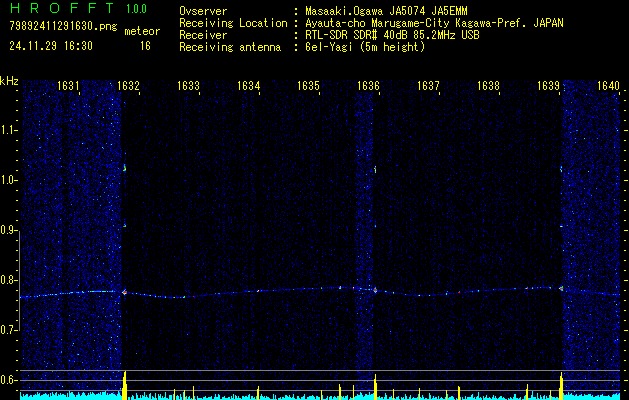Select the 0.8 frequency axis tick

pyautogui.click(x=9, y=280)
